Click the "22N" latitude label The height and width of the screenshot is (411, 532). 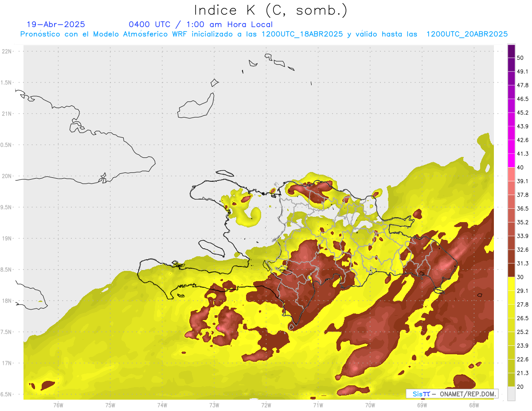tap(7, 51)
